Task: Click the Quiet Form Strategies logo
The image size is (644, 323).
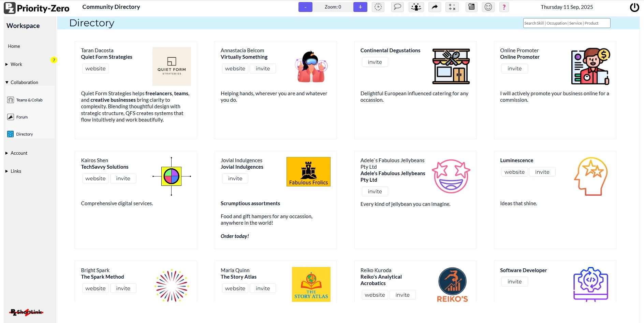Action: 172,66
